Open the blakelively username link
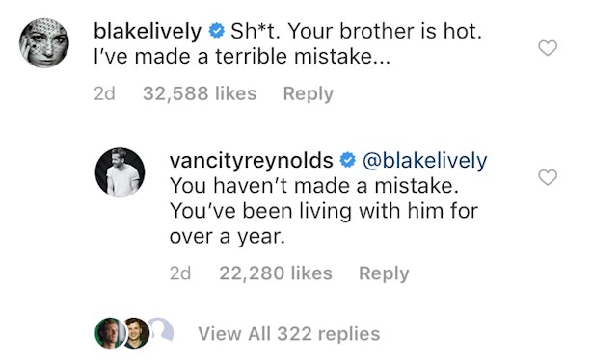The height and width of the screenshot is (364, 592). coord(148,31)
